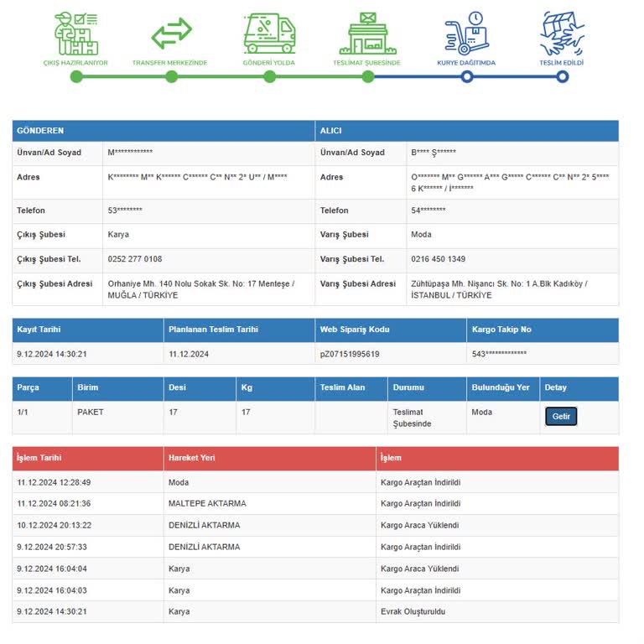Select the first green progress marker
The width and height of the screenshot is (644, 644).
pos(76,77)
